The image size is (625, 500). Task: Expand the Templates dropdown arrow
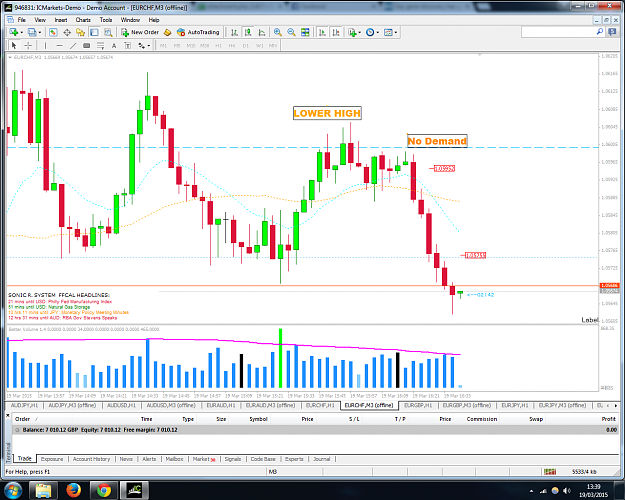tap(395, 33)
